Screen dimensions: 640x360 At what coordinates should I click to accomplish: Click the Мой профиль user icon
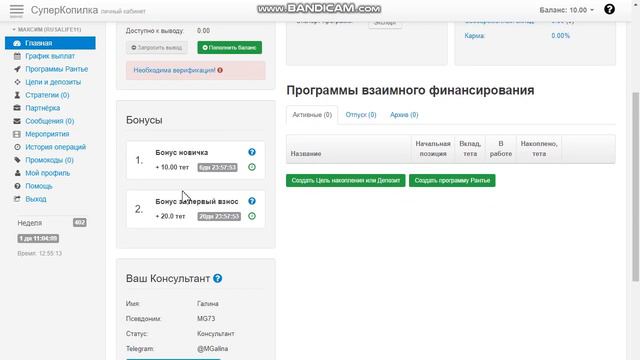tap(17, 173)
